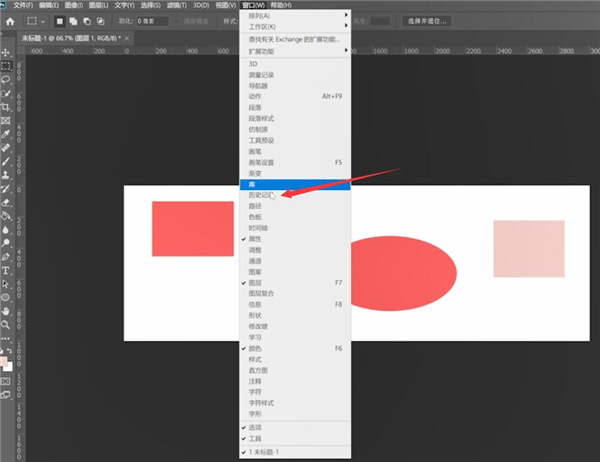Viewport: 600px width, 462px height.
Task: Select the Ellipse shape tool
Action: [x=6, y=298]
